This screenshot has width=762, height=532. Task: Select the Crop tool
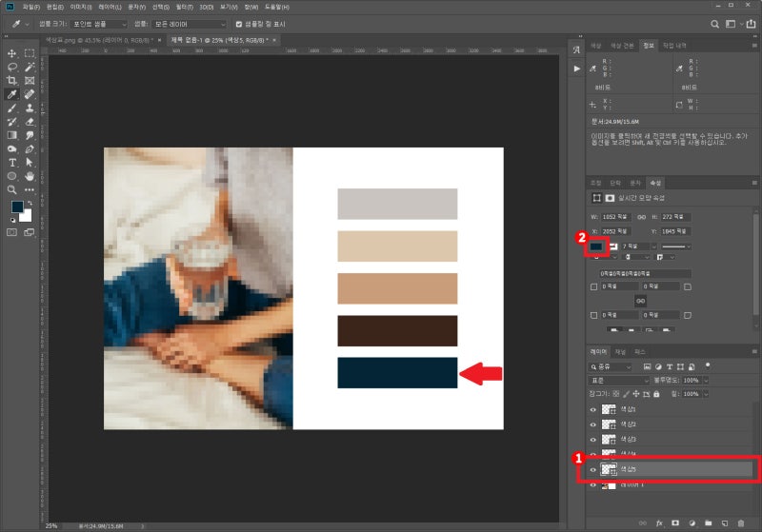(x=12, y=81)
